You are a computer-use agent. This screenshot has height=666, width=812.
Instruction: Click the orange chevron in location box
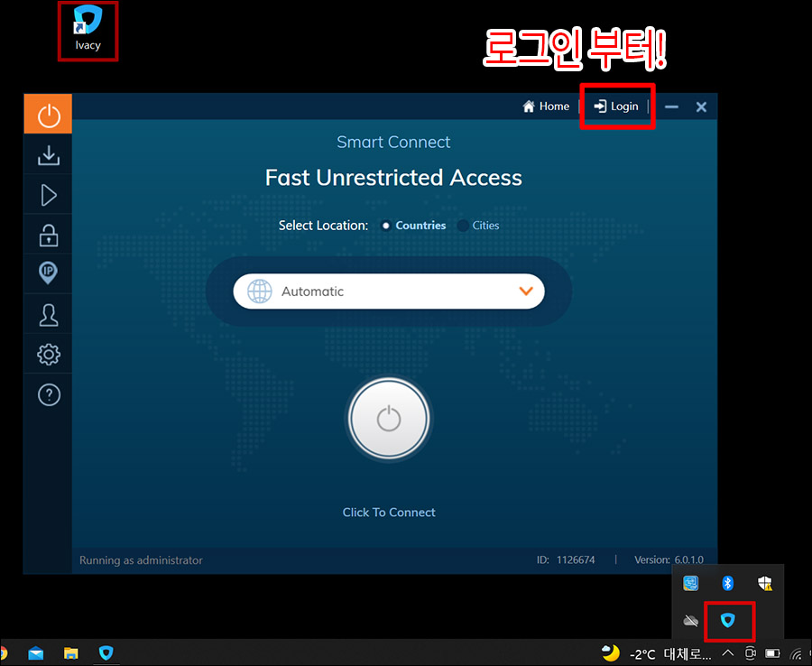[526, 291]
